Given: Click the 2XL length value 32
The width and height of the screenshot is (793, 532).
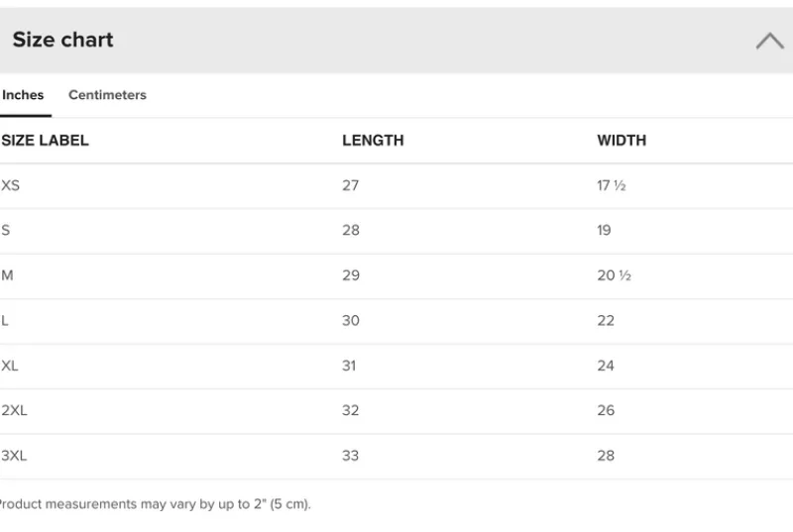Looking at the screenshot, I should click(351, 410).
